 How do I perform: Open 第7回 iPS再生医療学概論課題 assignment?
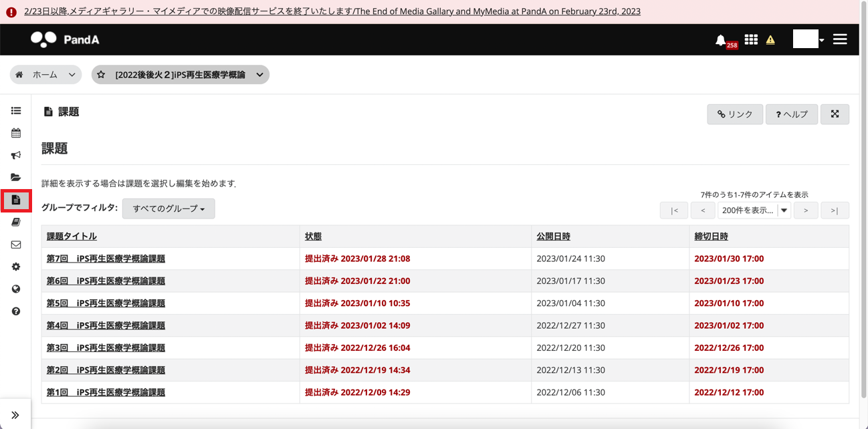click(106, 259)
